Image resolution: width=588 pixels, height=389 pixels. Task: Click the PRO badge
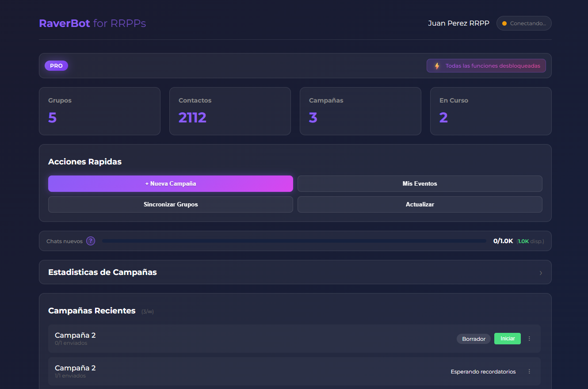coord(56,65)
